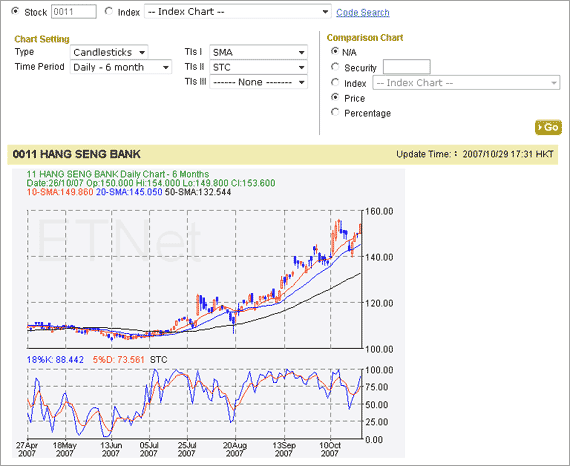Click the Go button
The height and width of the screenshot is (466, 570).
(x=548, y=127)
